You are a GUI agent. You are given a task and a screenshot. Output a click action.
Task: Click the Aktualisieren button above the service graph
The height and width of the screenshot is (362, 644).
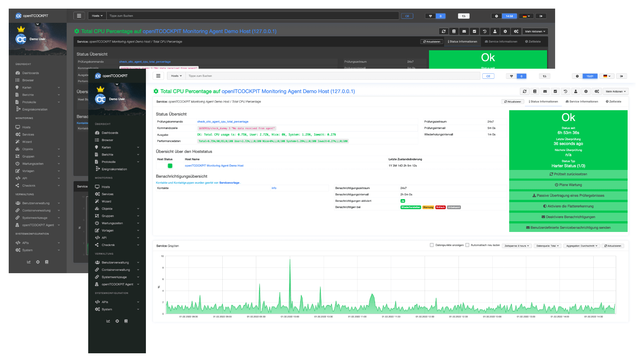(x=613, y=246)
